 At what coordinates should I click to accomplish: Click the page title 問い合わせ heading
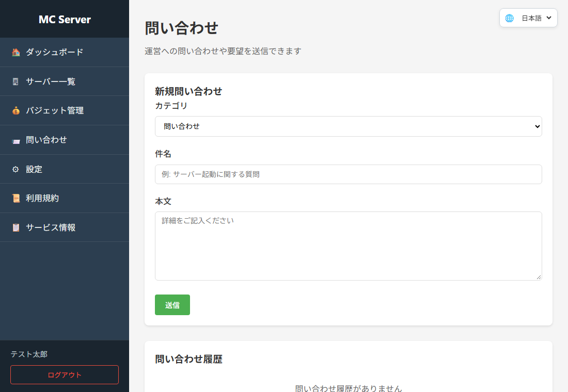point(181,28)
